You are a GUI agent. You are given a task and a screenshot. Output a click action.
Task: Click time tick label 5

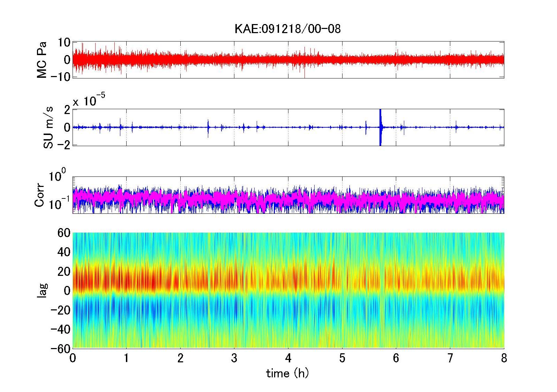tap(342, 358)
